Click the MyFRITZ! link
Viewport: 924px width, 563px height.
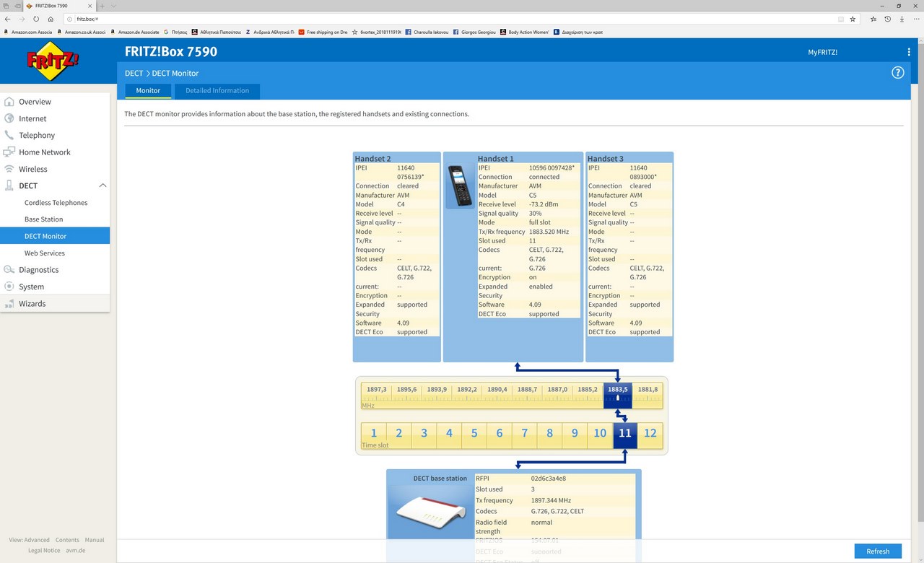[x=822, y=52]
